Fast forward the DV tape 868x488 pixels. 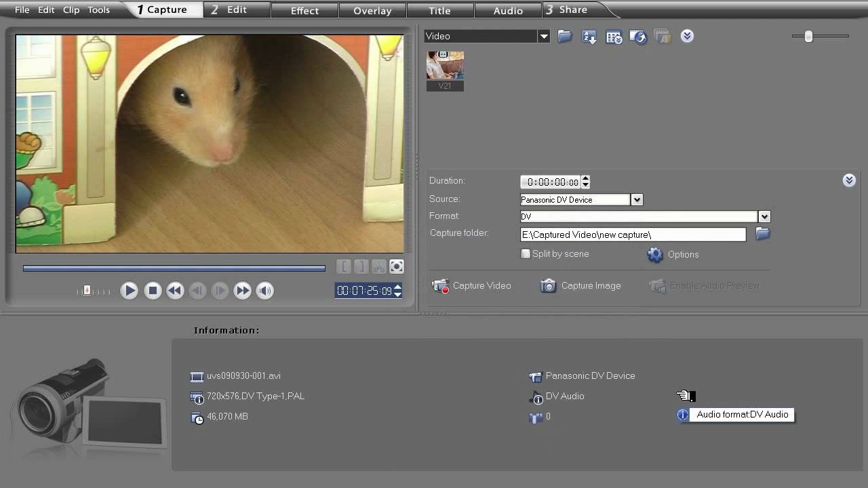pos(242,291)
